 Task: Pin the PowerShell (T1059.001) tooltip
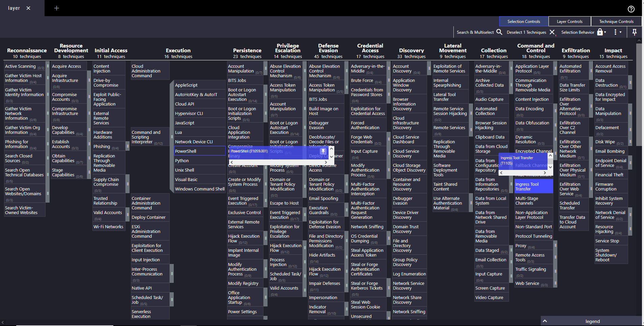pyautogui.click(x=323, y=151)
